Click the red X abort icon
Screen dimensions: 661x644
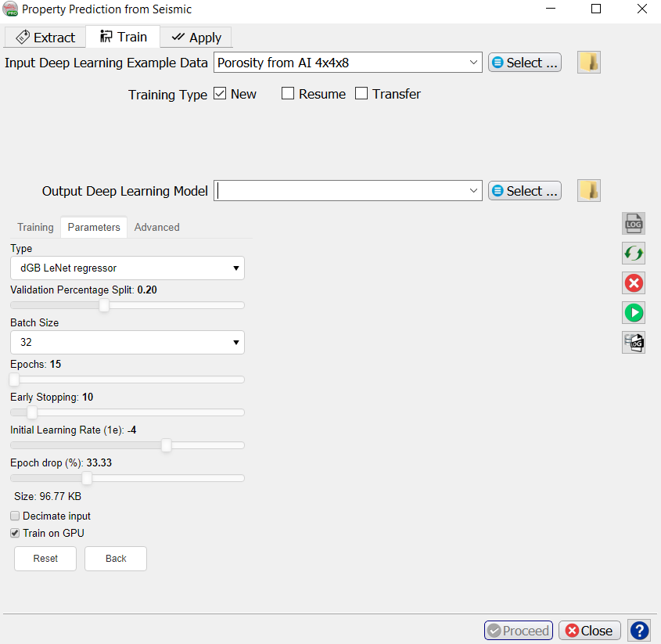click(x=634, y=283)
